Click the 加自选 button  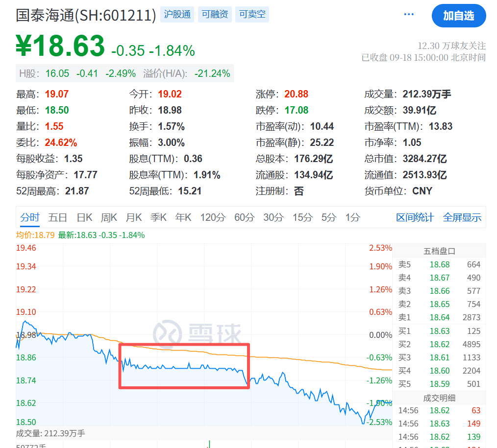click(x=459, y=16)
